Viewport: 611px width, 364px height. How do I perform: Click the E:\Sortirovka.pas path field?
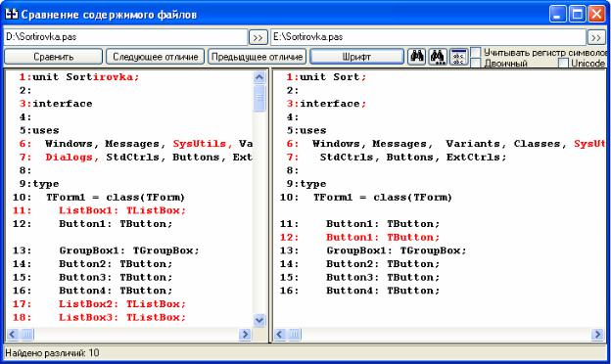click(x=428, y=37)
